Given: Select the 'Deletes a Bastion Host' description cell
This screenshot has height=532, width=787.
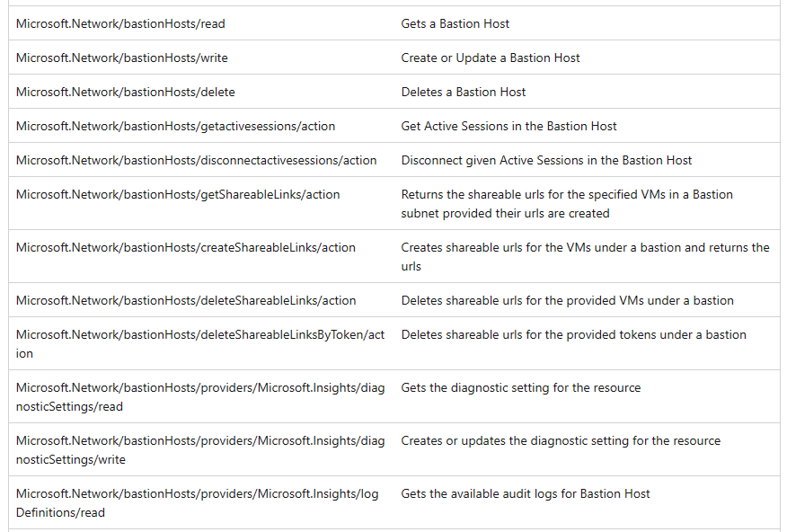Looking at the screenshot, I should (x=464, y=91).
